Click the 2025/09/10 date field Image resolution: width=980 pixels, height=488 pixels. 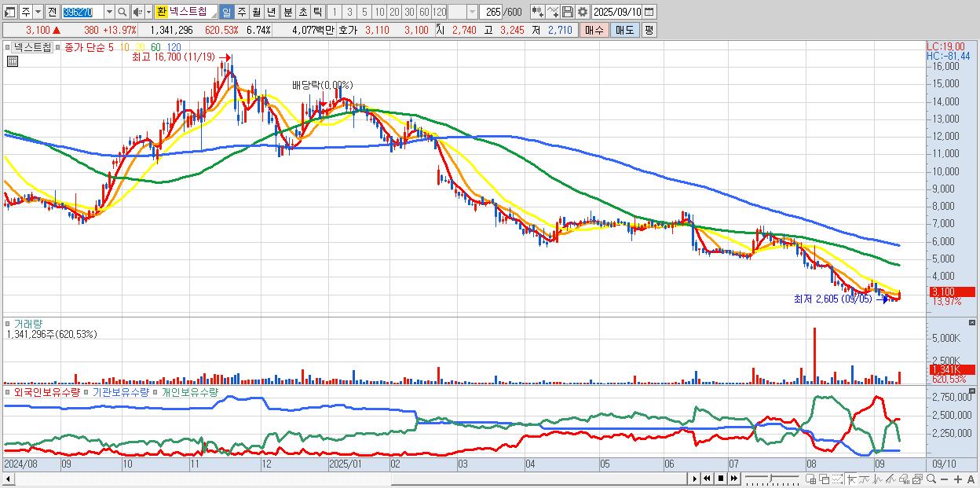[616, 12]
